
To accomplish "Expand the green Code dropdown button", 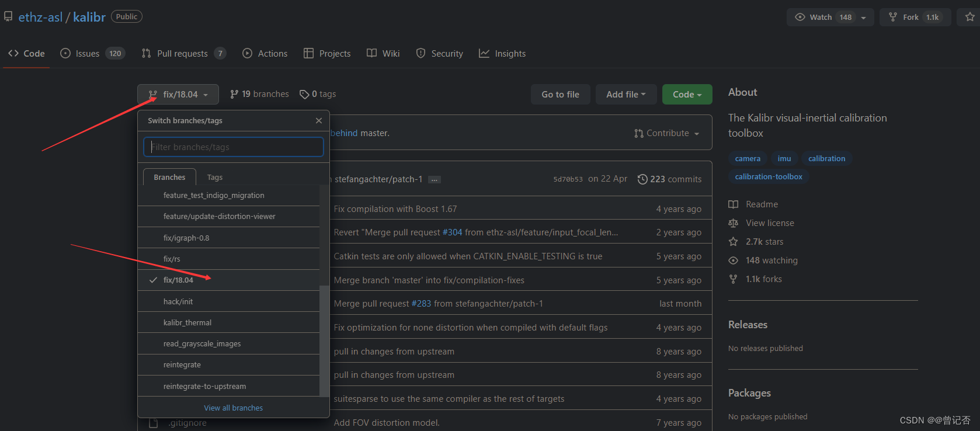I will (x=687, y=94).
